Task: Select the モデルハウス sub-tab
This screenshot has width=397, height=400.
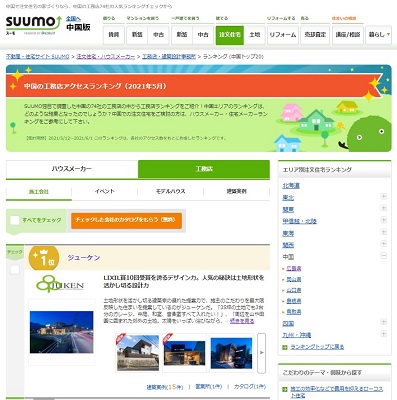Action: point(170,191)
